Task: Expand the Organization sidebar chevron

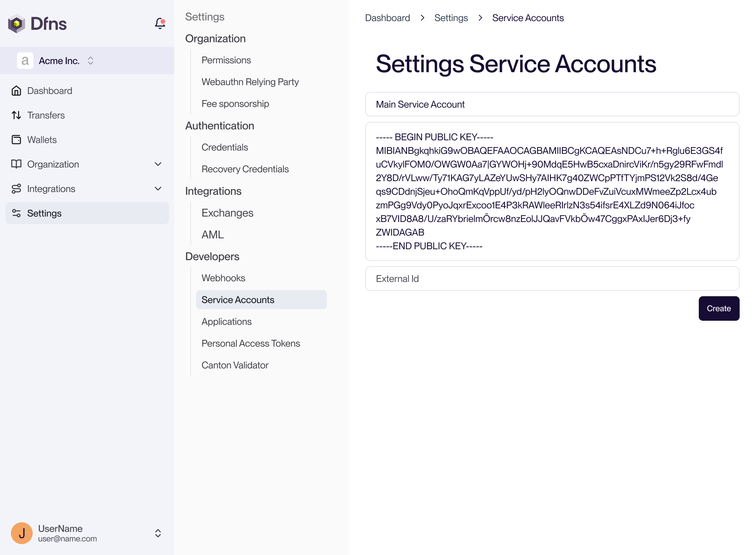Action: (158, 164)
